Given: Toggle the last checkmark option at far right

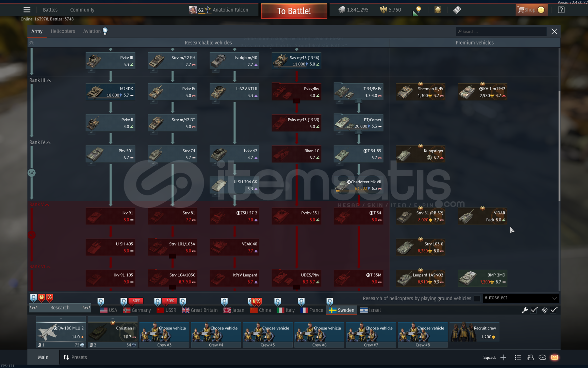Looking at the screenshot, I should (554, 310).
